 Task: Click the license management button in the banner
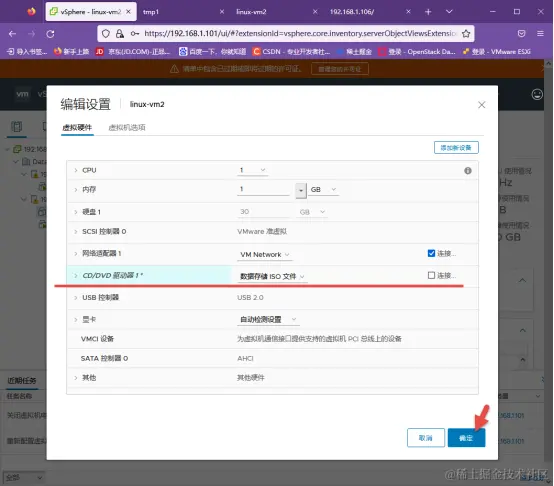coord(340,69)
